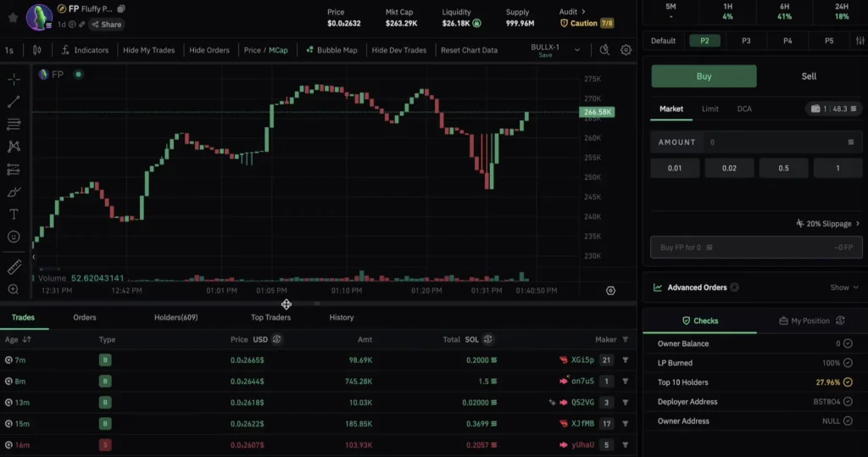Screen dimensions: 868x457
Task: Expand Advanced Orders with Show
Action: point(843,287)
